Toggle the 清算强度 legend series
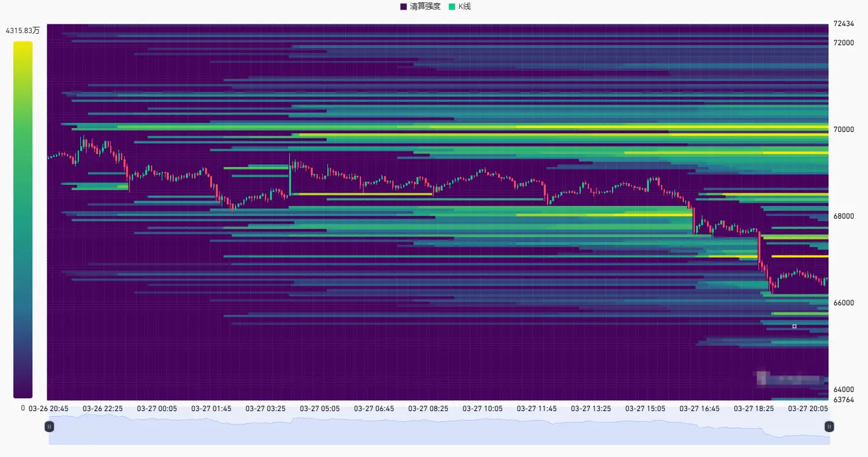The image size is (868, 457). [x=420, y=6]
